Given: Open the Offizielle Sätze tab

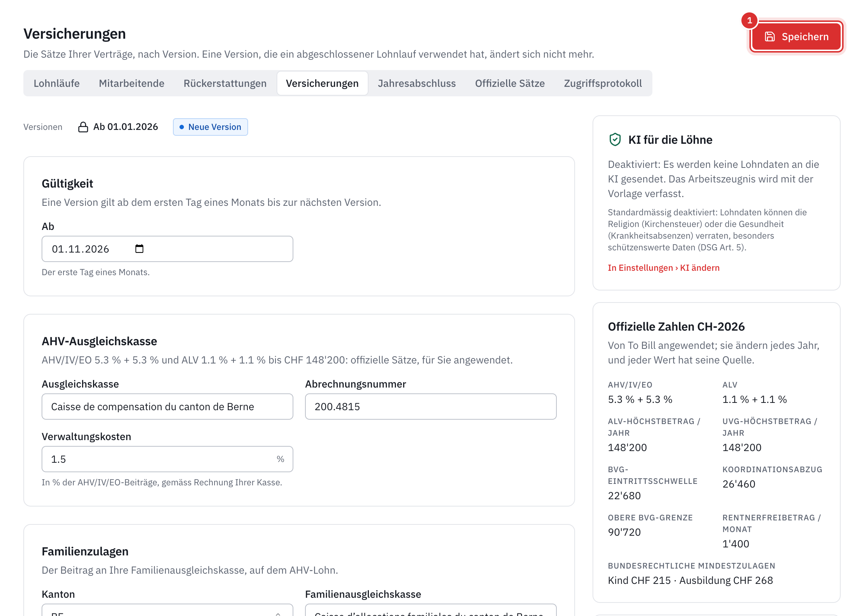Looking at the screenshot, I should 509,83.
